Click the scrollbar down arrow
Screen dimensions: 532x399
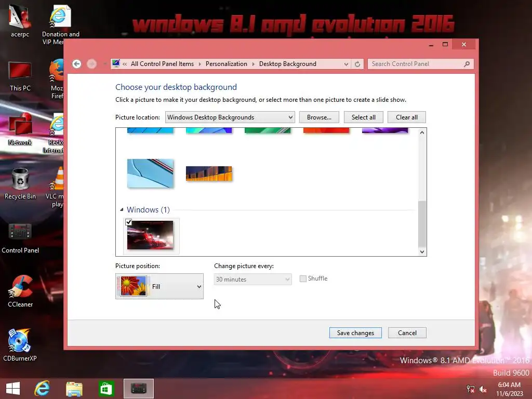pos(422,252)
